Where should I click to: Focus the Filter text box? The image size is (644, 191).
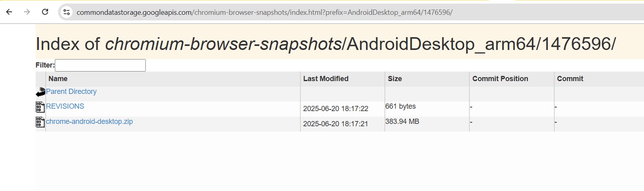(x=100, y=65)
